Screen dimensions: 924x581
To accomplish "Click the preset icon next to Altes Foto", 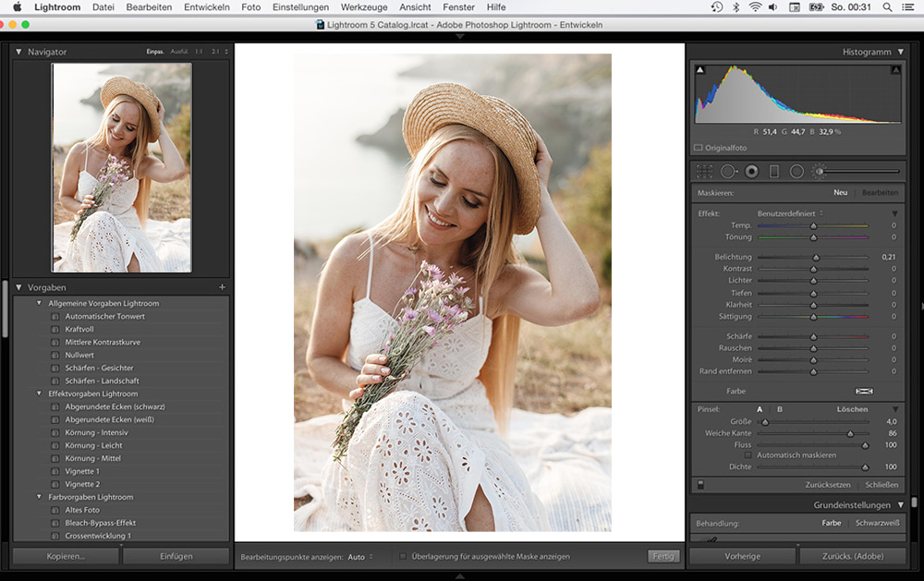I will (x=55, y=510).
